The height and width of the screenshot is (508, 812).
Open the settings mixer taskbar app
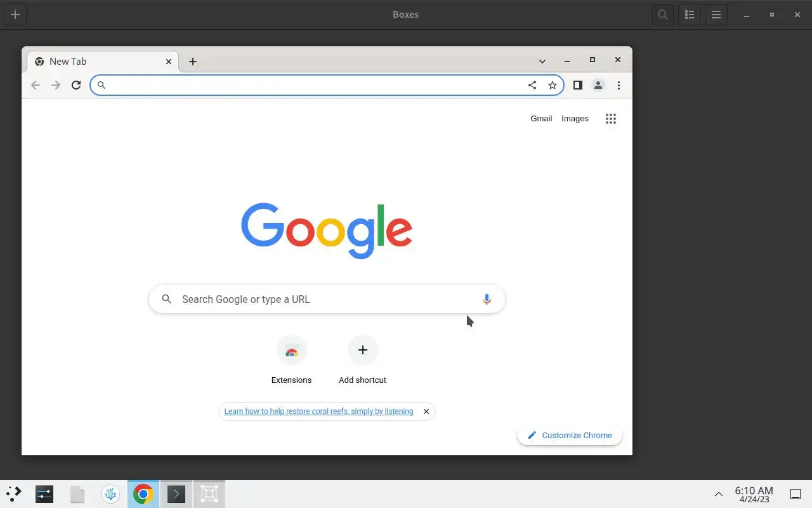tap(44, 493)
